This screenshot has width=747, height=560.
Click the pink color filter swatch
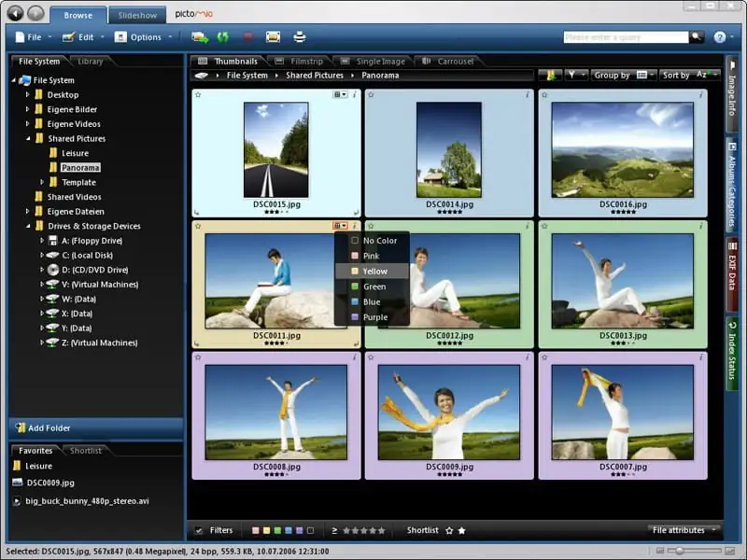pyautogui.click(x=255, y=530)
